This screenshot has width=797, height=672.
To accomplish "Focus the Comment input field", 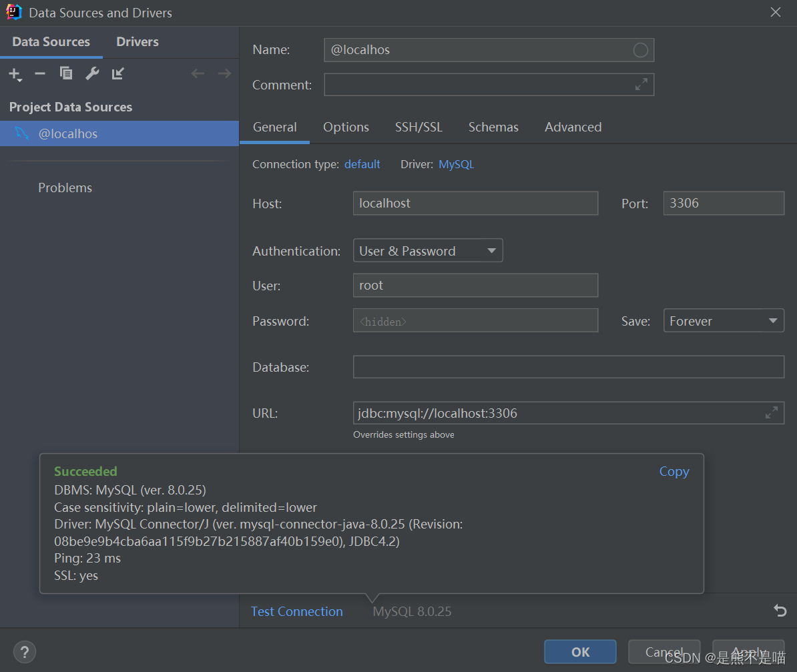I will click(489, 84).
